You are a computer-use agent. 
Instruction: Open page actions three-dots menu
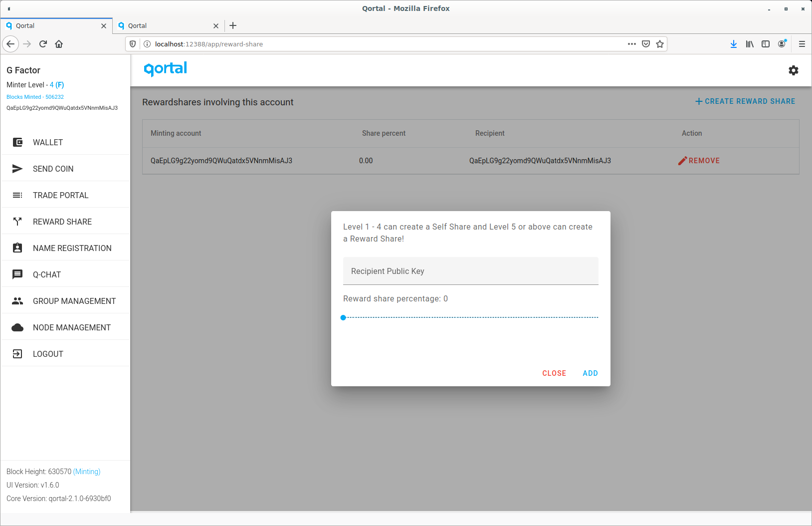632,44
